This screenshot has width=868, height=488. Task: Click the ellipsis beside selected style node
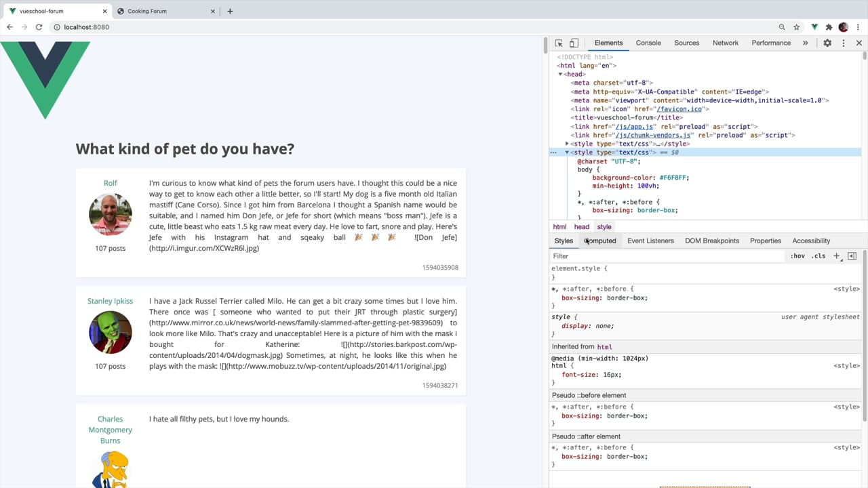pos(553,152)
